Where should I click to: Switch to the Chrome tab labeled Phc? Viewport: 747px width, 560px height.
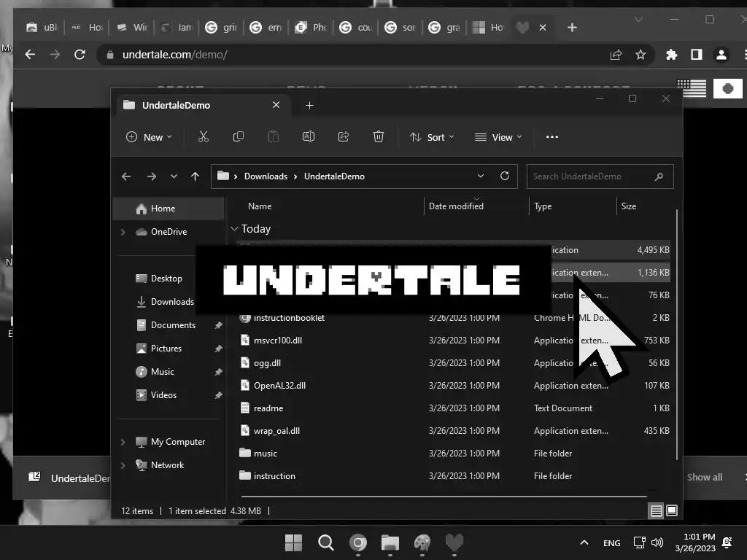pos(311,28)
